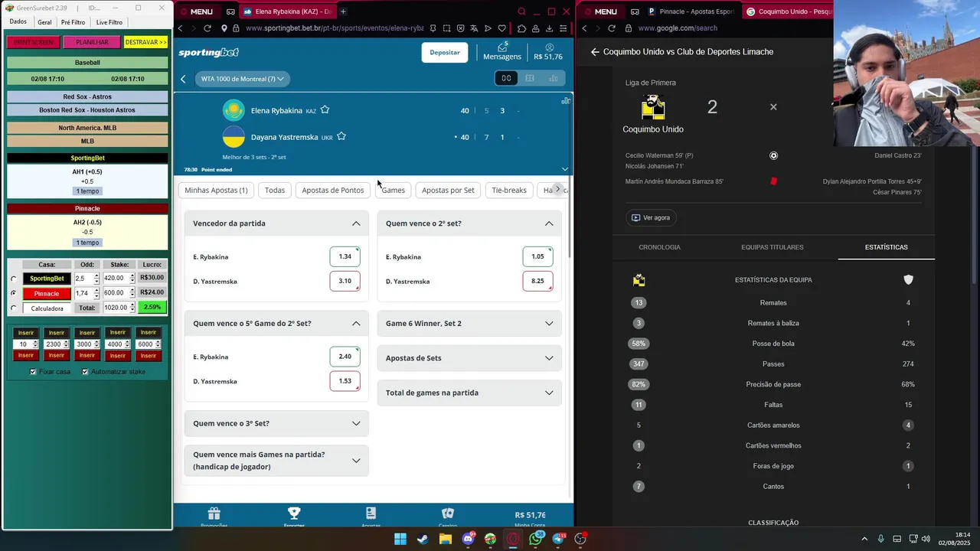Open File Explorer from the taskbar

445,539
